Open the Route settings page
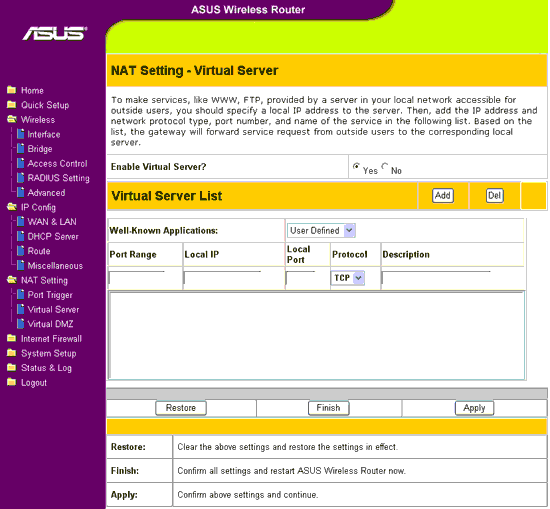The height and width of the screenshot is (509, 550). pyautogui.click(x=39, y=251)
